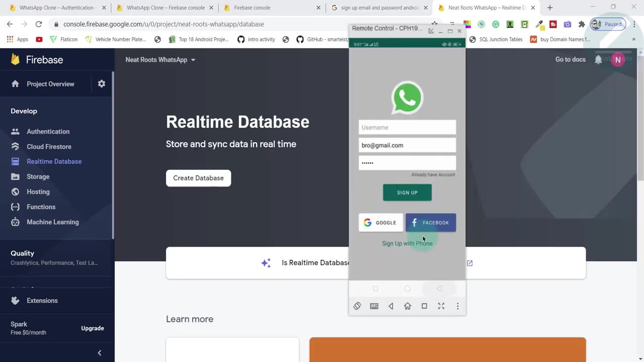Click the Machine Learning robot icon
Viewport: 644px width, 362px height.
(16, 222)
